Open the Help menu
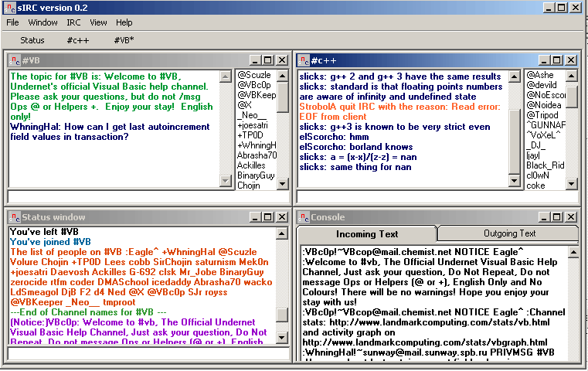 [x=124, y=22]
